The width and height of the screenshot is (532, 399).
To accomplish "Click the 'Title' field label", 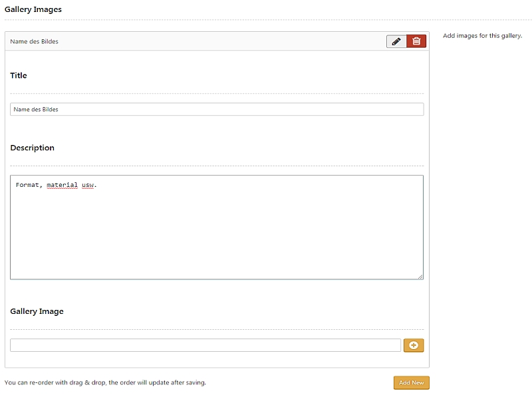I will point(19,76).
